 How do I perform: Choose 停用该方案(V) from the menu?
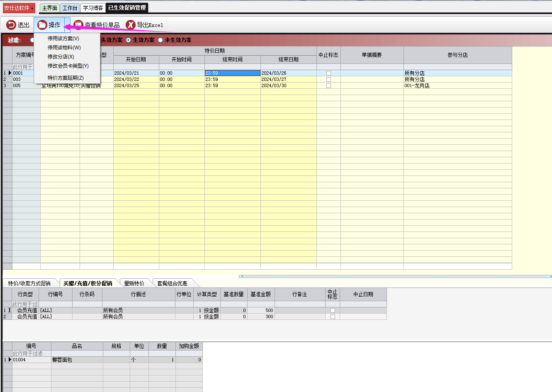pos(63,39)
